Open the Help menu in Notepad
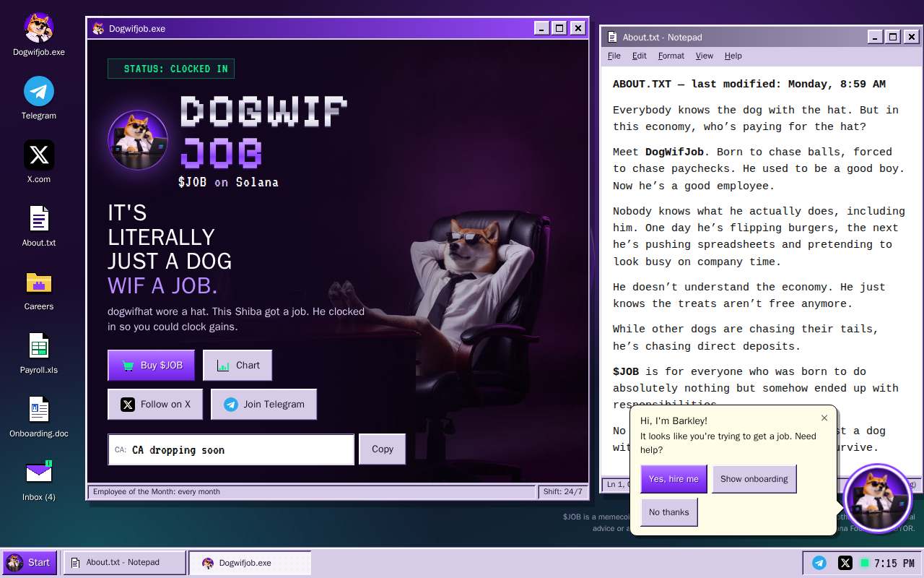 pyautogui.click(x=733, y=56)
